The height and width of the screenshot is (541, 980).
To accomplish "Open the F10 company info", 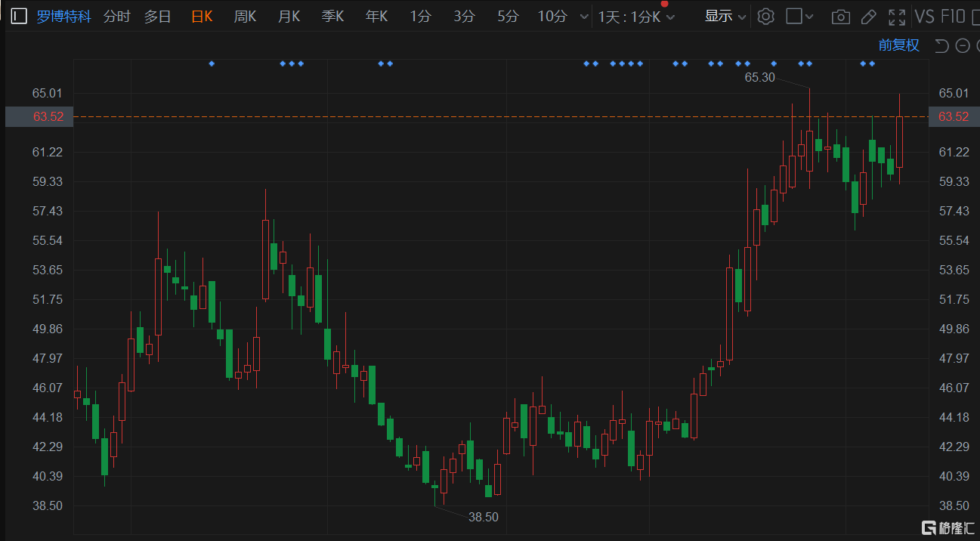I will coord(954,17).
